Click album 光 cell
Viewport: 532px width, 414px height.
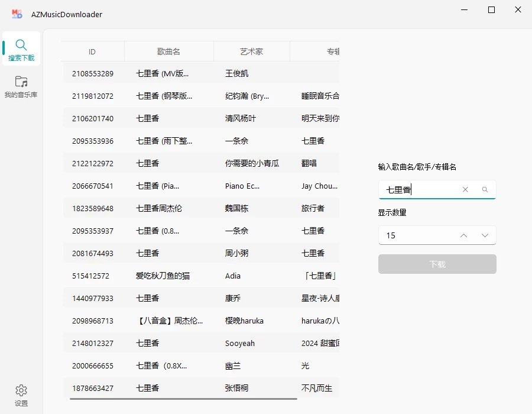(305, 366)
